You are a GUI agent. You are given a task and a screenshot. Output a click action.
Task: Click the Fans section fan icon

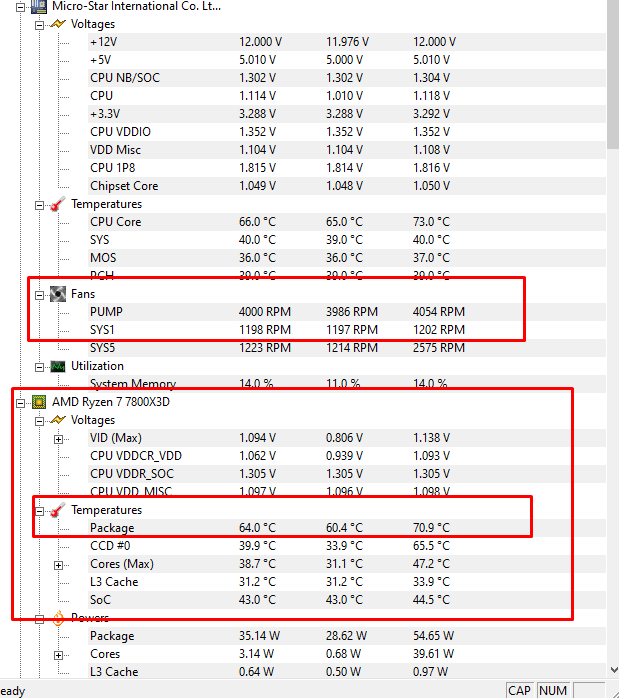coord(58,294)
